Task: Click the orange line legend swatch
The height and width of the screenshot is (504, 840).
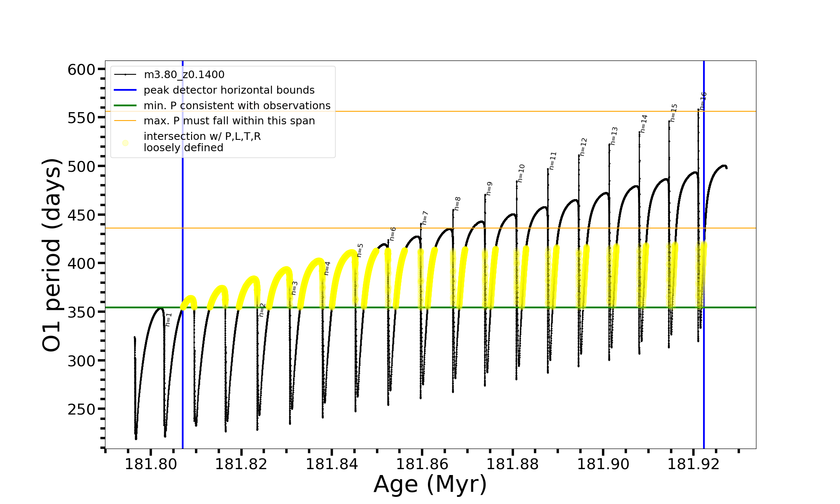Action: point(125,121)
